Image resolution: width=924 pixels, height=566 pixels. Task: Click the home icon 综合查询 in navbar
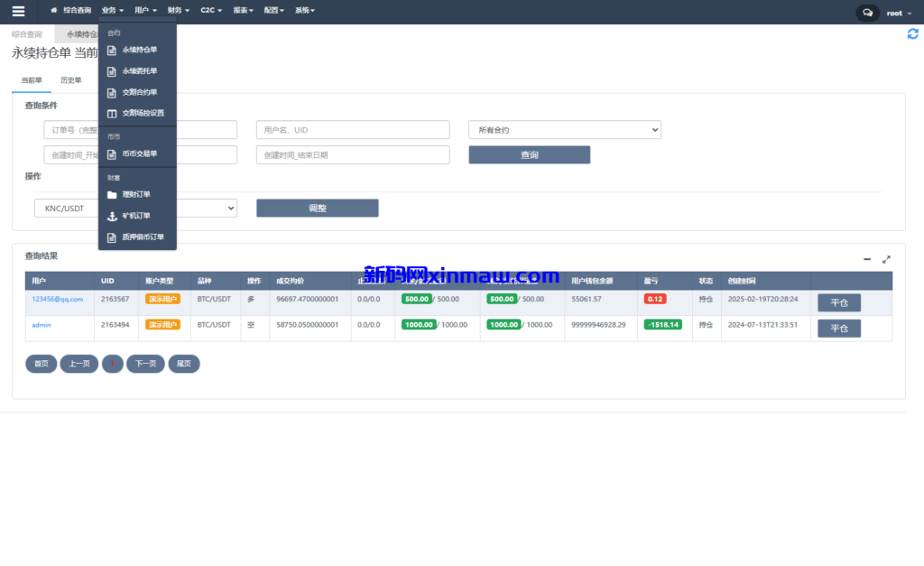coord(70,11)
